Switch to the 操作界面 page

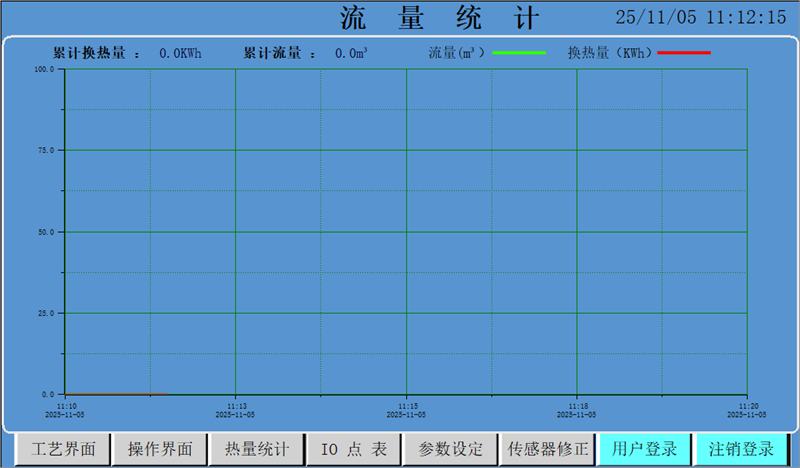tap(160, 449)
